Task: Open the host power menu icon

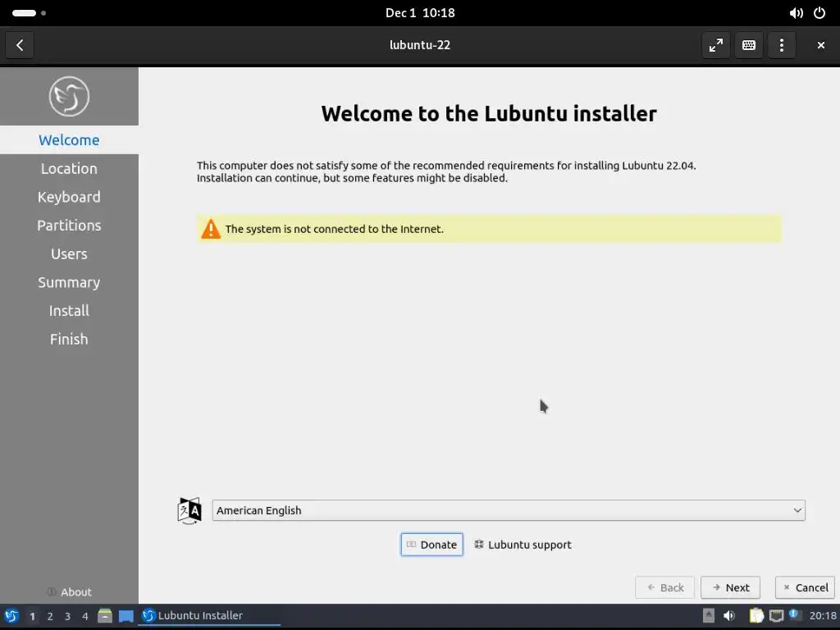Action: [819, 13]
